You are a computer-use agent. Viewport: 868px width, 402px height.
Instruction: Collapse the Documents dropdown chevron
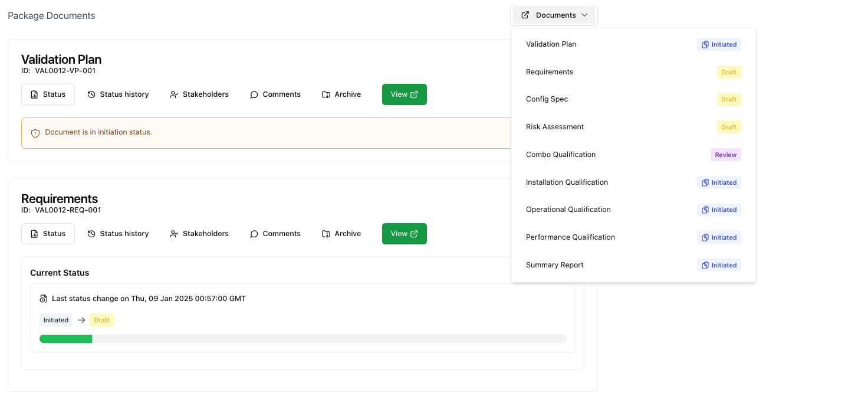click(x=584, y=15)
